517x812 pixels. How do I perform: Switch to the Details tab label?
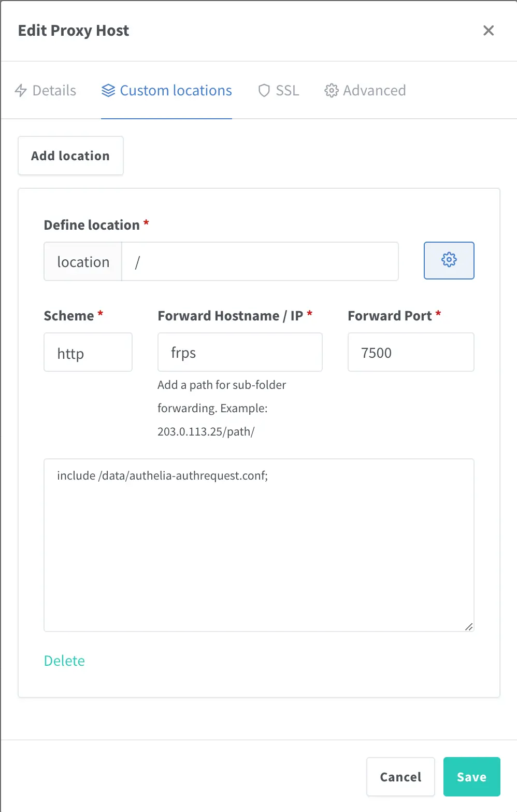[x=54, y=91]
